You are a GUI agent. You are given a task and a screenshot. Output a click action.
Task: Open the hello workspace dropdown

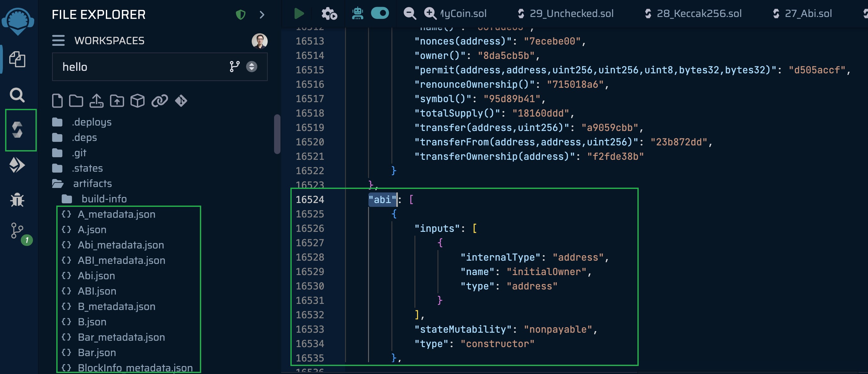coord(160,67)
